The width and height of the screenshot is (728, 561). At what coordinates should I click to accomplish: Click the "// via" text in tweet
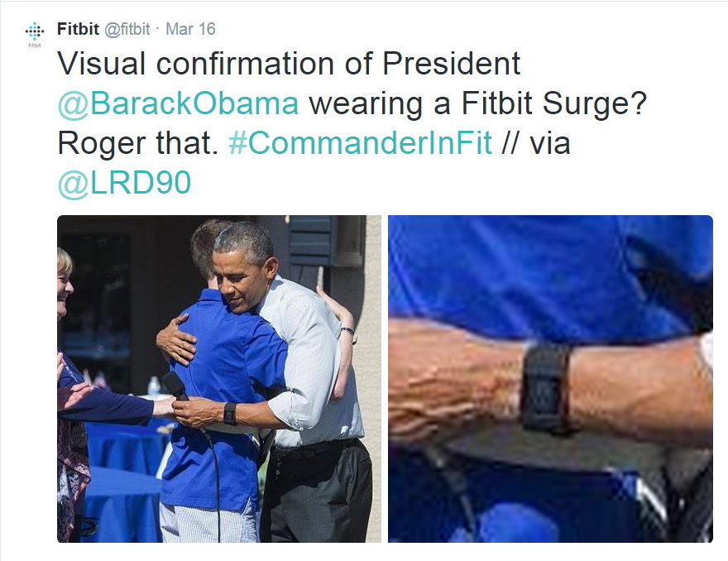536,142
